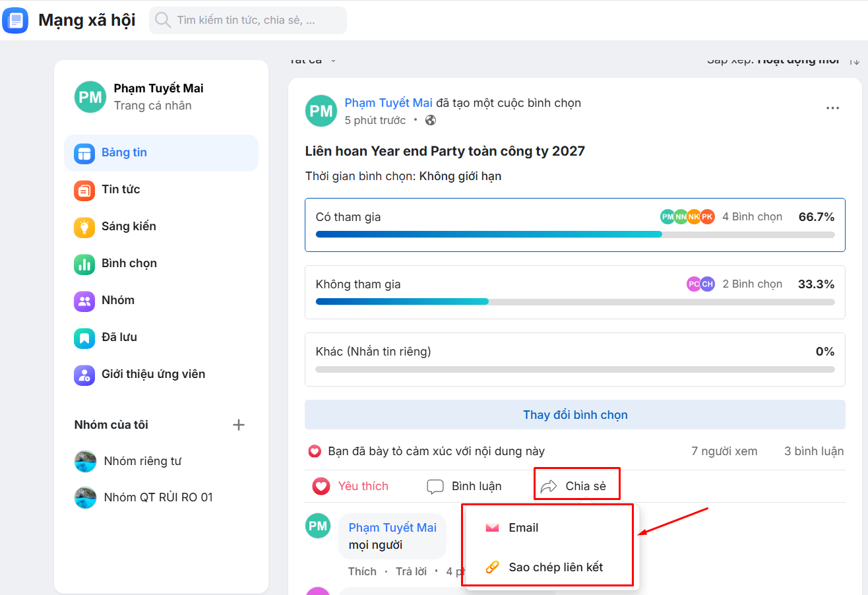868x595 pixels.
Task: Go to Sáng kiến via its lightbulb icon
Action: tap(84, 227)
